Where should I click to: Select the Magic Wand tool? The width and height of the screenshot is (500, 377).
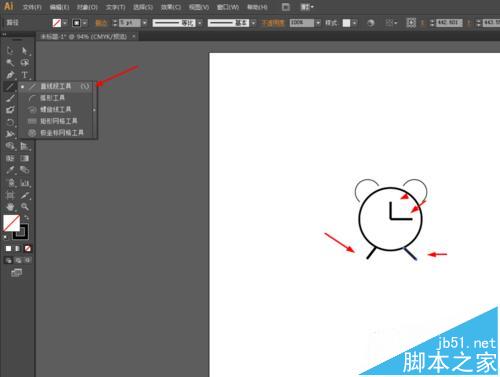point(10,63)
